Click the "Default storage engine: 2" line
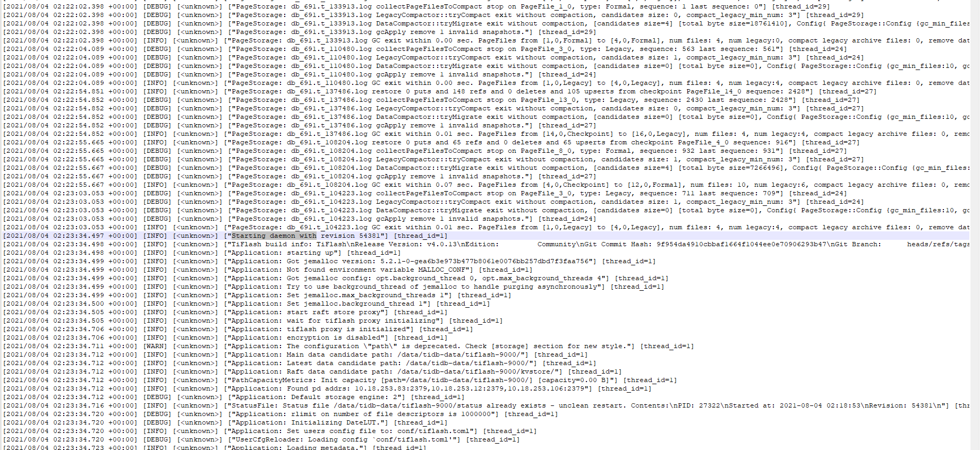980x450 pixels. 234,397
